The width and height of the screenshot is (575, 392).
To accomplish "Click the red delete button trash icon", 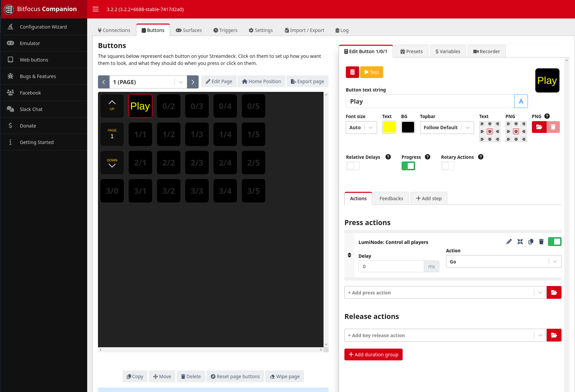I will (352, 72).
